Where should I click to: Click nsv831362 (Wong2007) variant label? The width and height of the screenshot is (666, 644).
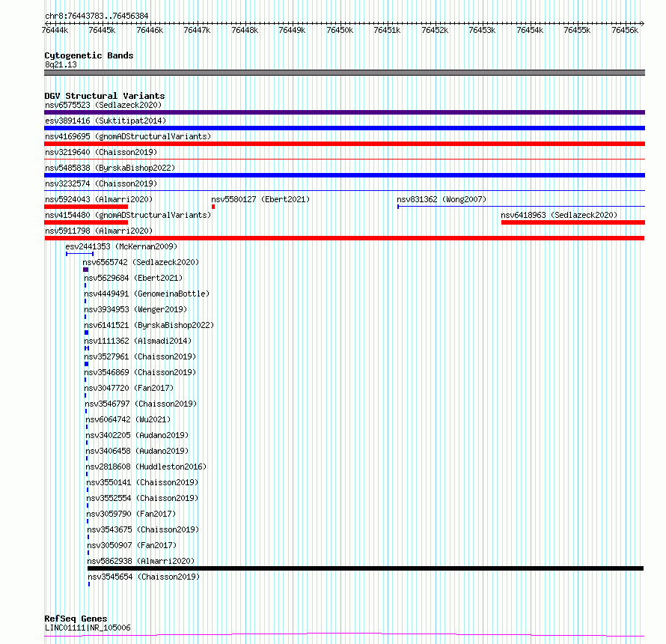click(x=442, y=199)
